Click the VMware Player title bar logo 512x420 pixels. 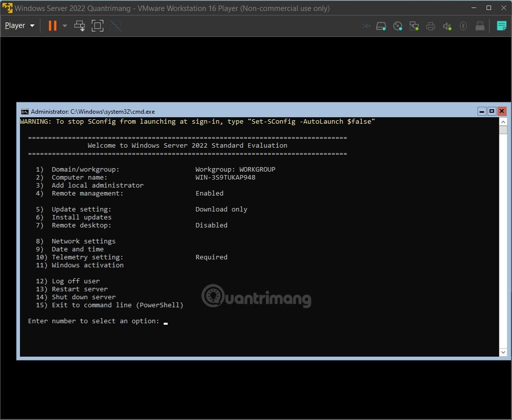click(7, 8)
